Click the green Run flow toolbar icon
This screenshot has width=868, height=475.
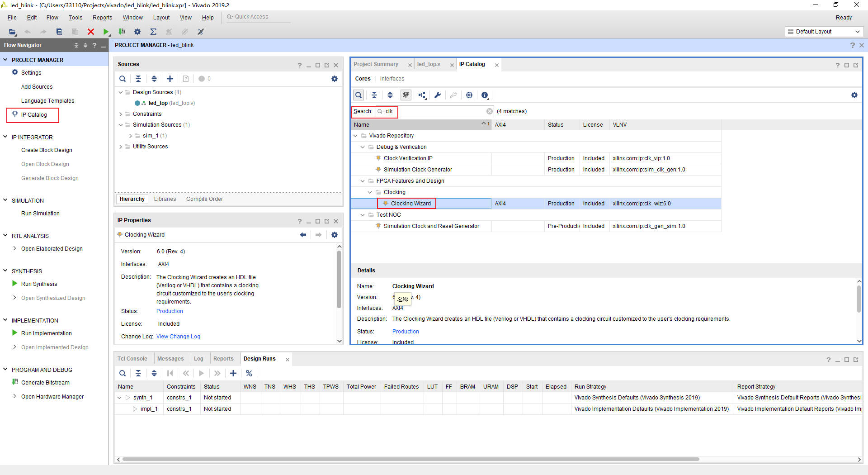click(x=106, y=32)
